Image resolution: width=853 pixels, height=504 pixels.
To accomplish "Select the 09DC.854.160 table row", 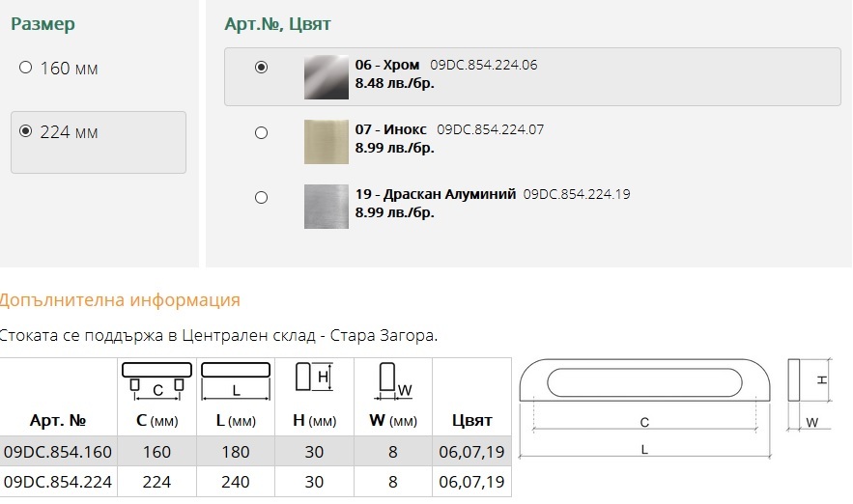I will pyautogui.click(x=256, y=451).
